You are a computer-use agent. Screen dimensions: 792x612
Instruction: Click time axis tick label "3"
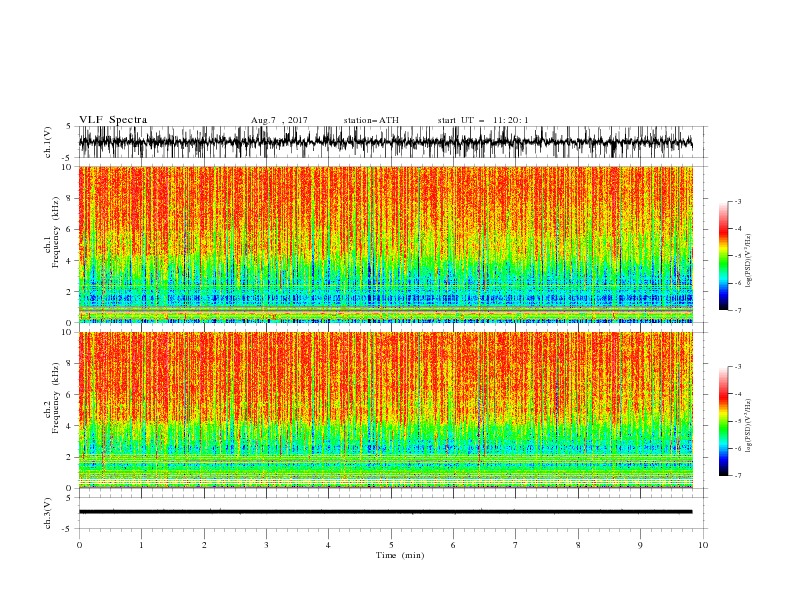click(x=266, y=545)
